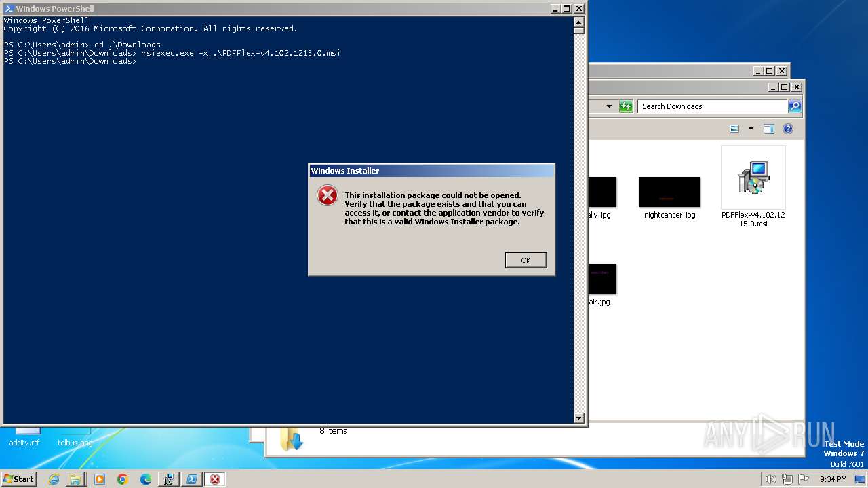Close the Windows PowerShell window
The image size is (868, 488).
pos(578,9)
